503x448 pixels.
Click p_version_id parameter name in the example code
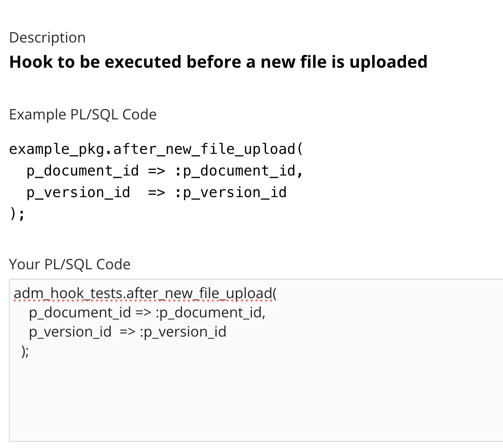(x=78, y=192)
